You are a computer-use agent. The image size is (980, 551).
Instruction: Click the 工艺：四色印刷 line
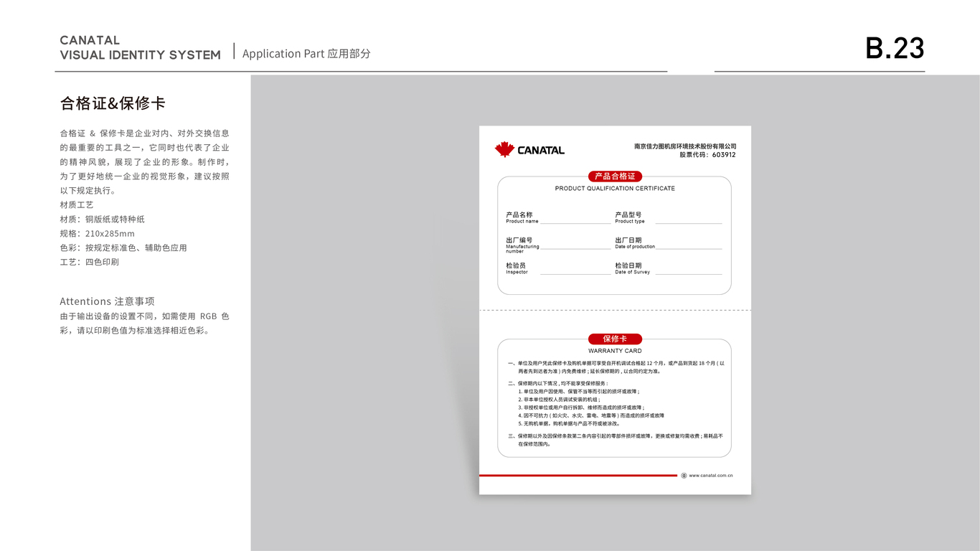pyautogui.click(x=90, y=262)
